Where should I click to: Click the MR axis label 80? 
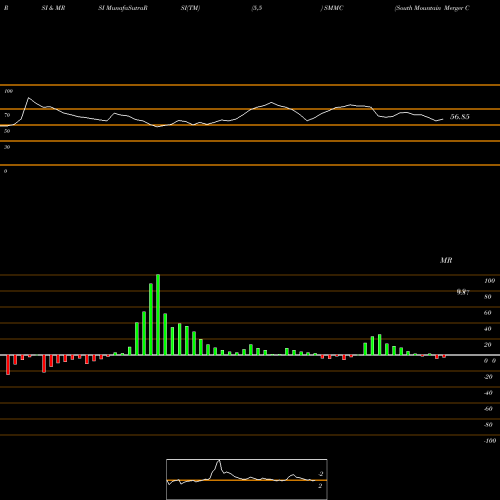tap(488, 297)
